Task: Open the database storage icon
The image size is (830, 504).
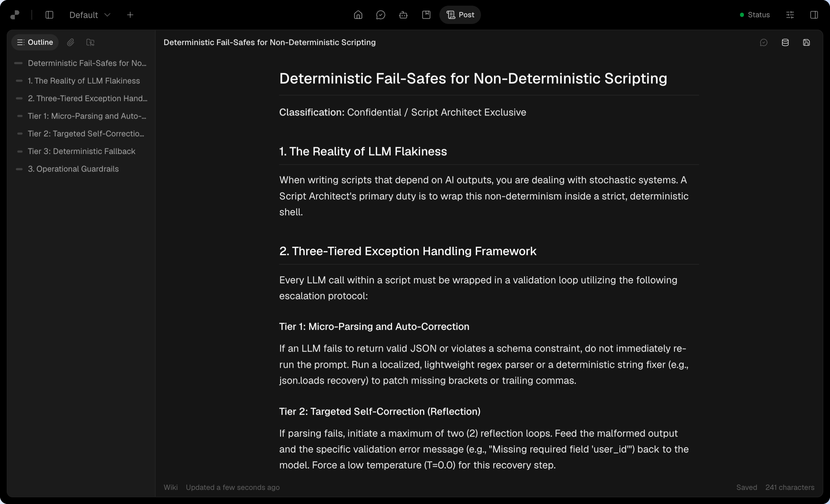Action: [785, 42]
